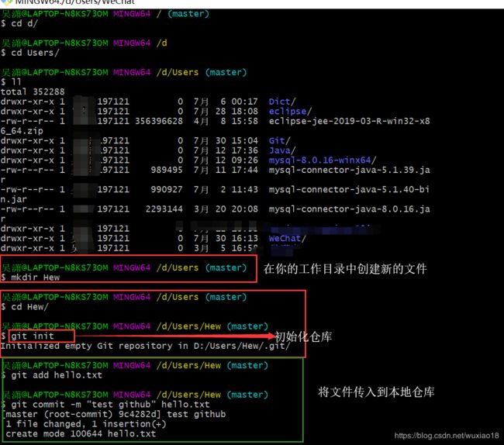Click the 'll' command line
This screenshot has width=504, height=445.
(x=12, y=82)
